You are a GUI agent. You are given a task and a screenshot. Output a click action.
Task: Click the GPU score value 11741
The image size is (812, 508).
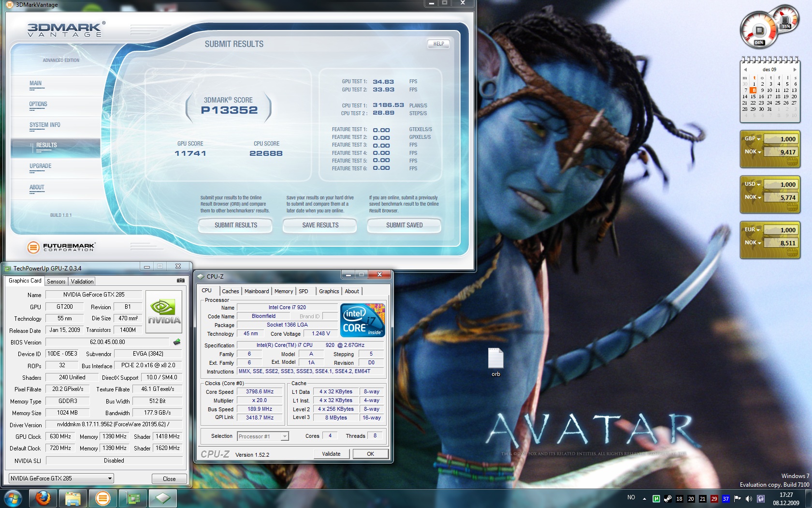click(x=190, y=153)
